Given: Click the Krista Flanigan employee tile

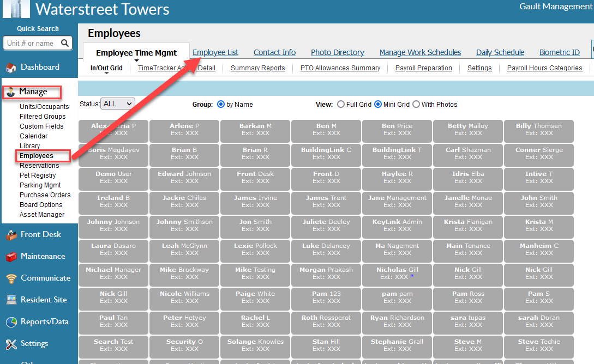Looking at the screenshot, I should 468,227.
